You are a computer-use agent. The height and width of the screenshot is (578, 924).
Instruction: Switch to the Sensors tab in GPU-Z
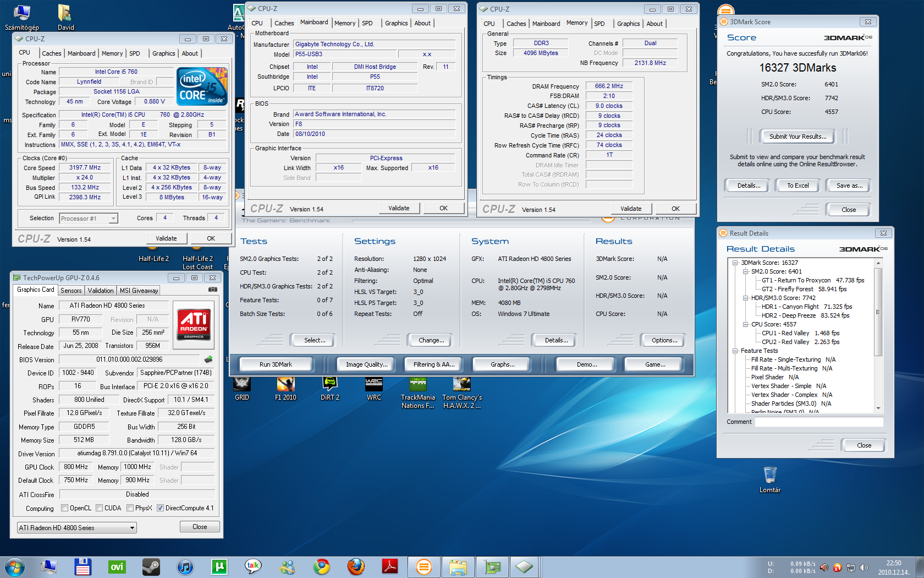point(71,291)
